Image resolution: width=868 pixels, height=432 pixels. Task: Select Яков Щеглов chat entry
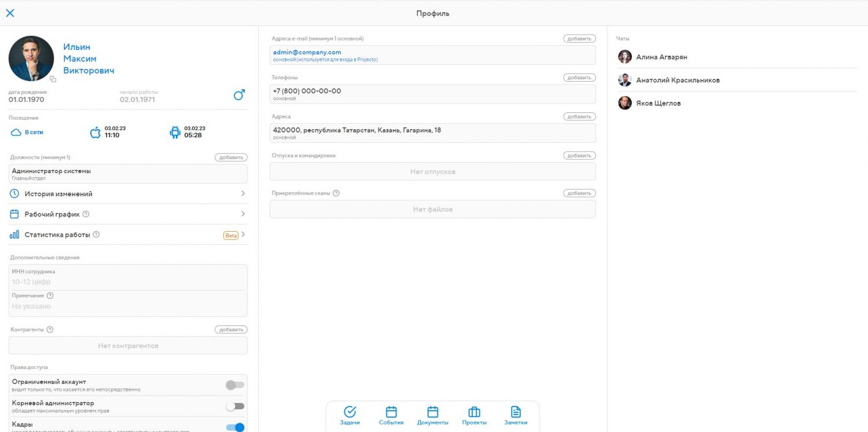658,104
